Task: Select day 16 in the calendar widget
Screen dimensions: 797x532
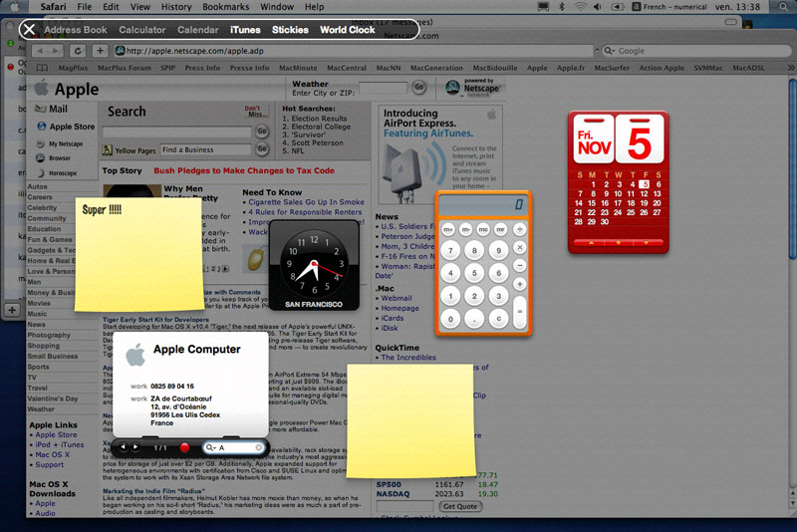Action: tap(605, 203)
